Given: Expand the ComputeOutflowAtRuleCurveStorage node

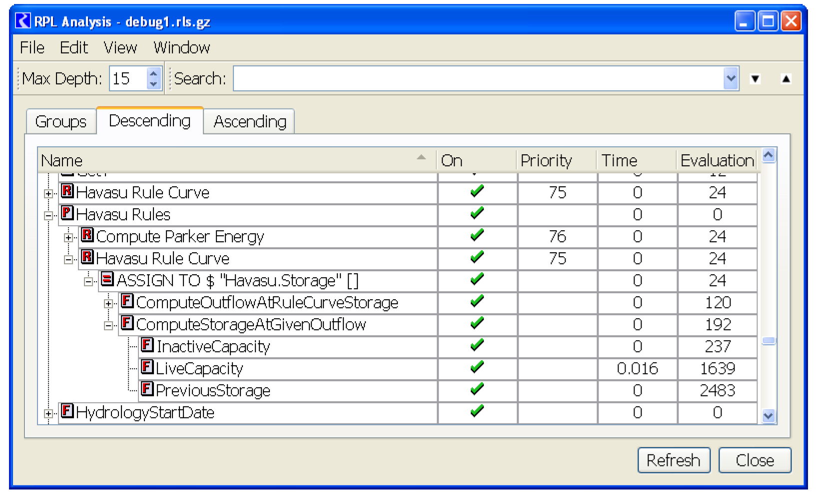Looking at the screenshot, I should point(108,304).
